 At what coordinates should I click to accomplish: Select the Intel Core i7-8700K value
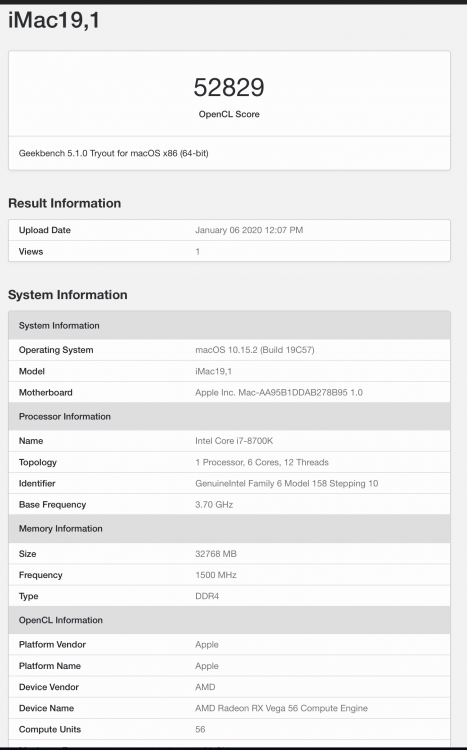pyautogui.click(x=234, y=441)
